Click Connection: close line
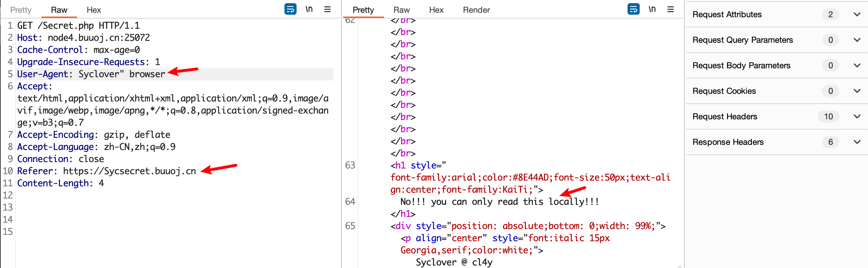 (x=61, y=159)
